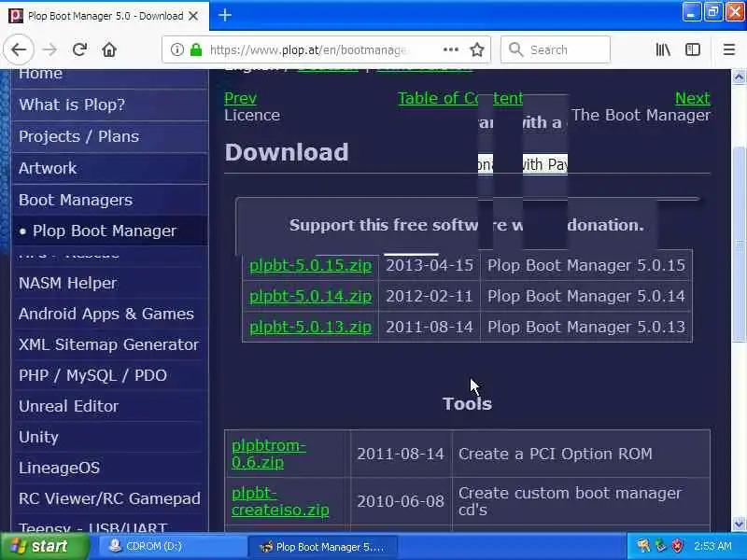Image resolution: width=747 pixels, height=560 pixels.
Task: Open RC Viewer/RC Gamepad in sidebar
Action: [109, 498]
